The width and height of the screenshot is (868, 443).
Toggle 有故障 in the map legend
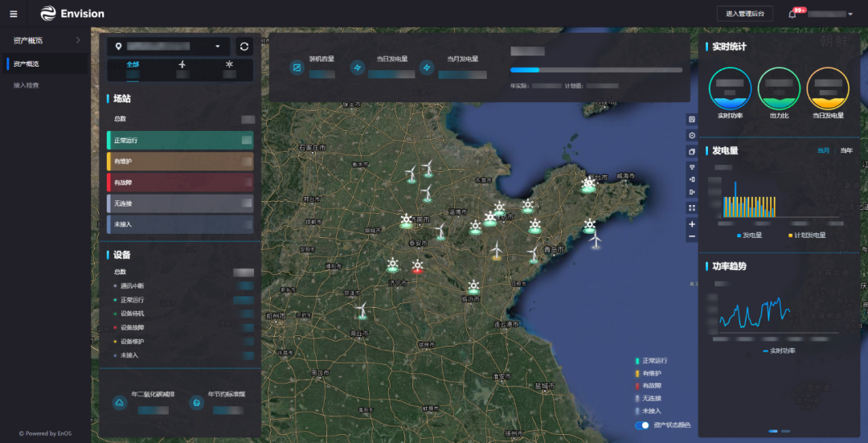pyautogui.click(x=649, y=385)
